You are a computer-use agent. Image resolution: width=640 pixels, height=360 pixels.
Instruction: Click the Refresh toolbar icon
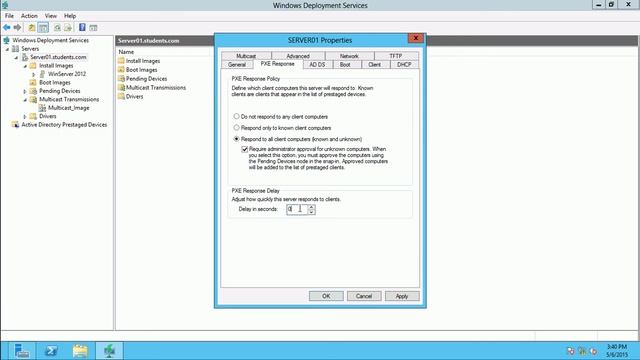click(57, 27)
